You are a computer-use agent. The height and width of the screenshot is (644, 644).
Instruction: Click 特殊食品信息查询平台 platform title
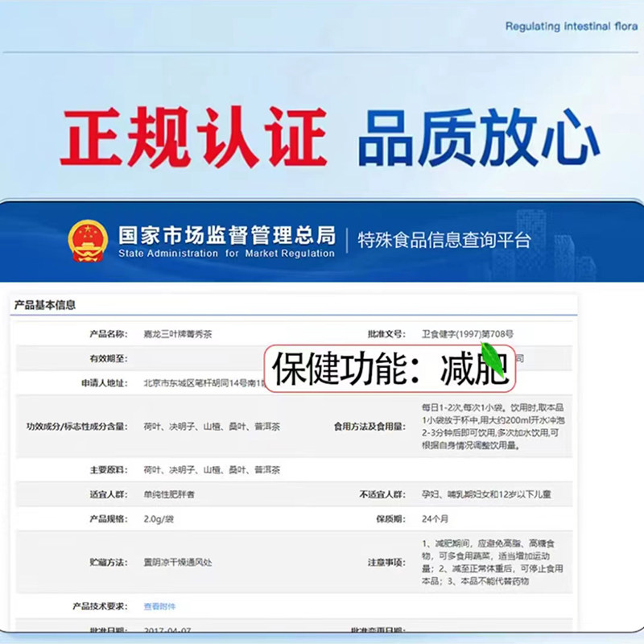[444, 240]
